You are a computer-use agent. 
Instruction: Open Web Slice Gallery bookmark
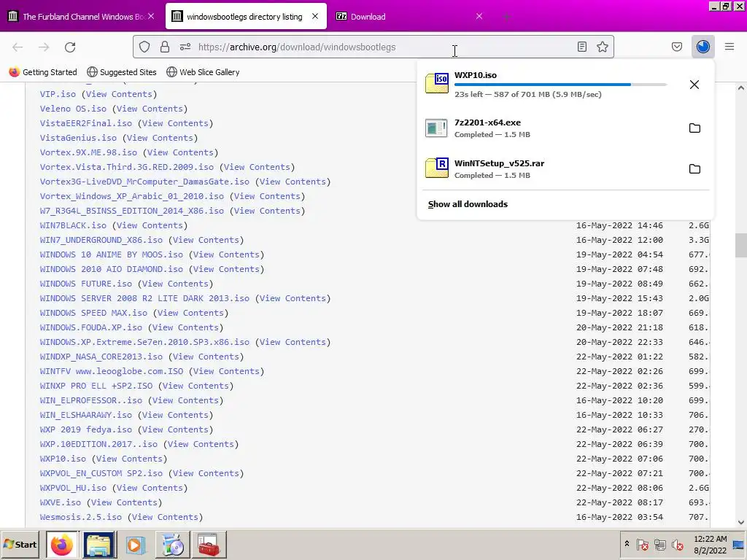pos(203,72)
